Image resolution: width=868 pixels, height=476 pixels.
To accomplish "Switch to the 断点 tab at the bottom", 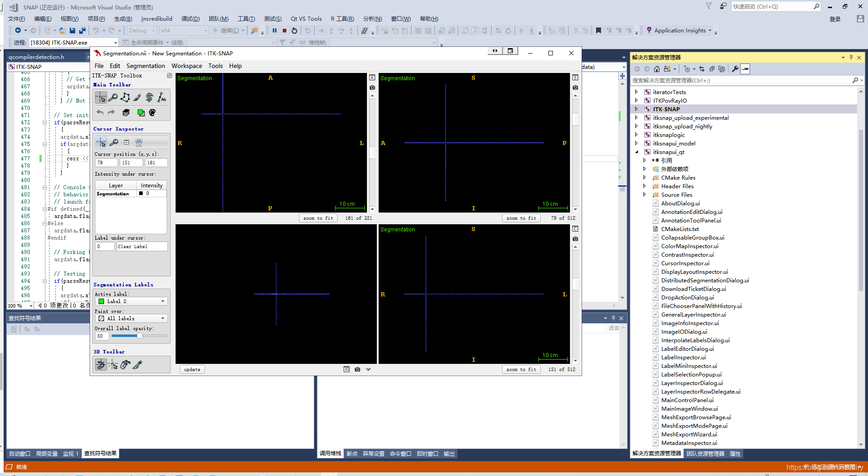I will [352, 453].
